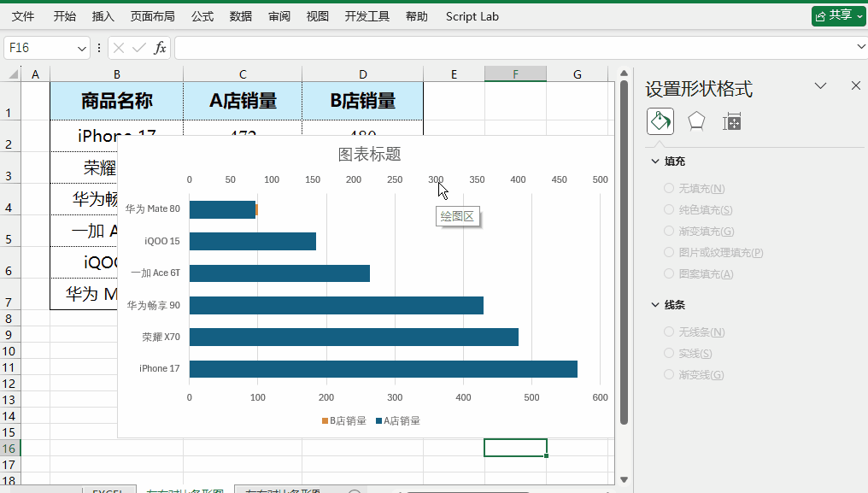Image resolution: width=868 pixels, height=493 pixels.
Task: Click the Enter checkmark formula icon
Action: (139, 48)
